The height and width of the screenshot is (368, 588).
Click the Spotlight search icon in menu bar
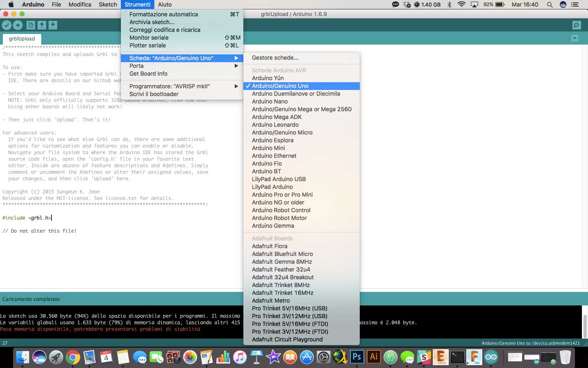(550, 4)
